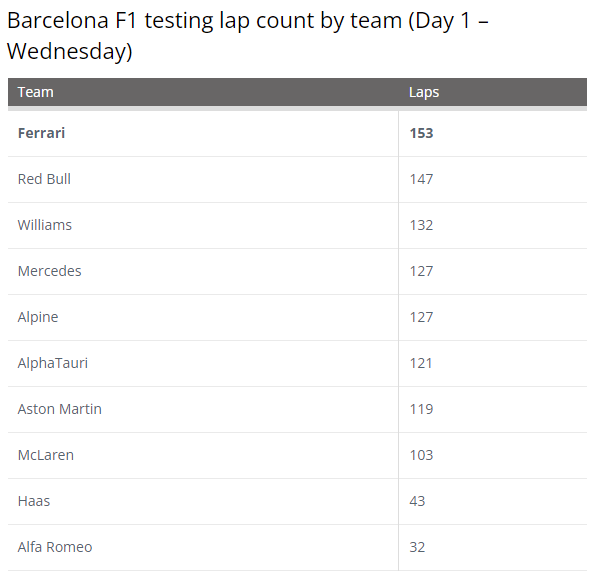Click Ferrari's lap count of 153

tap(421, 133)
